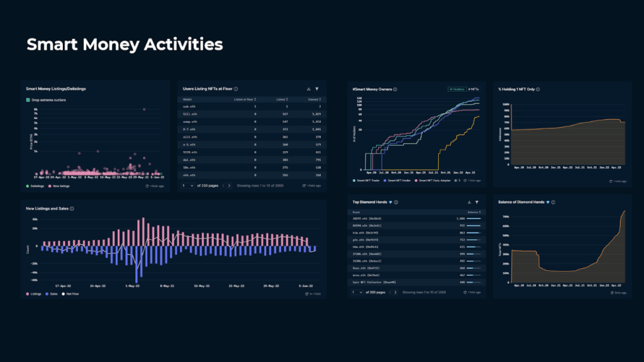
Task: Refresh the #Smart Money Owners chart
Action: point(465,181)
